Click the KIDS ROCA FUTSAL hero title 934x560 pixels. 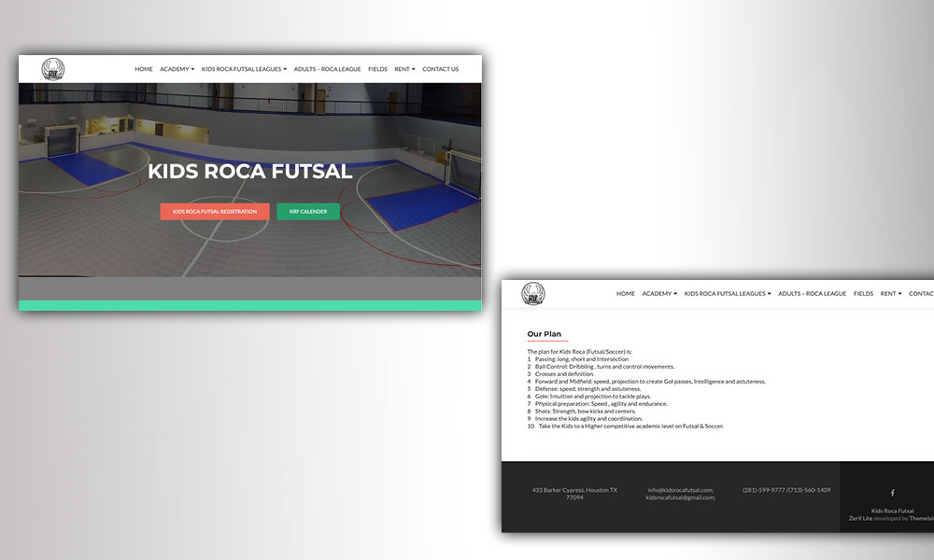click(250, 172)
